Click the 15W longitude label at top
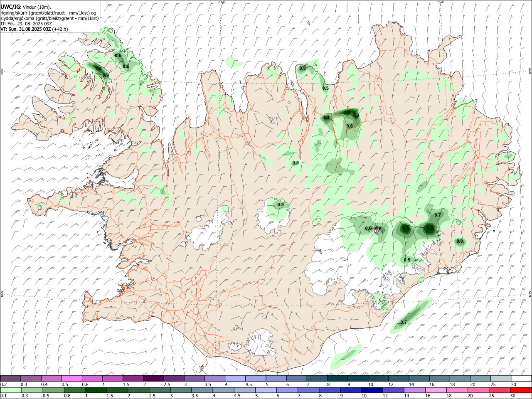Image resolution: width=532 pixels, height=399 pixels. pyautogui.click(x=440, y=2)
